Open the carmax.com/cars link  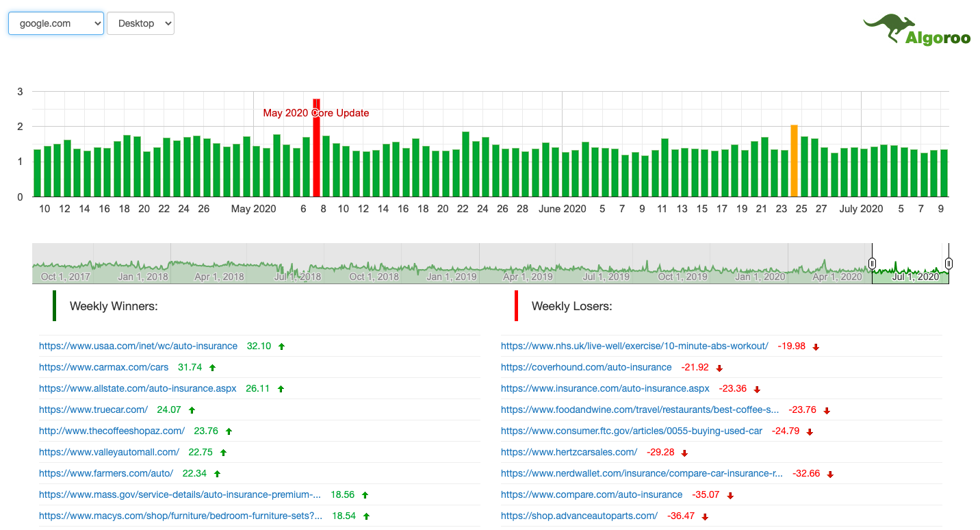point(103,367)
